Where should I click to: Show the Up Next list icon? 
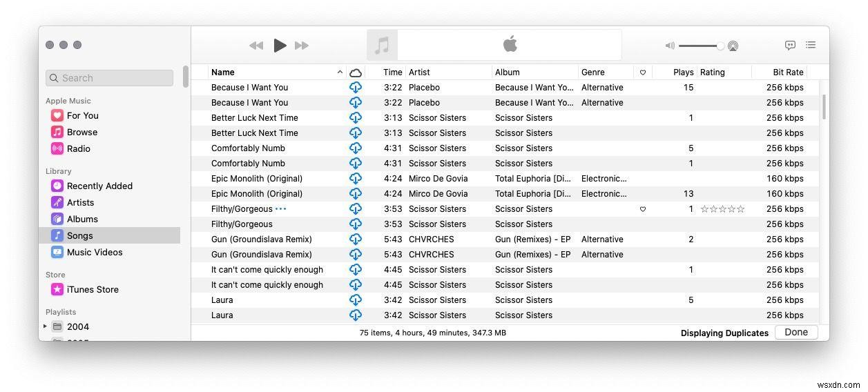[x=811, y=45]
